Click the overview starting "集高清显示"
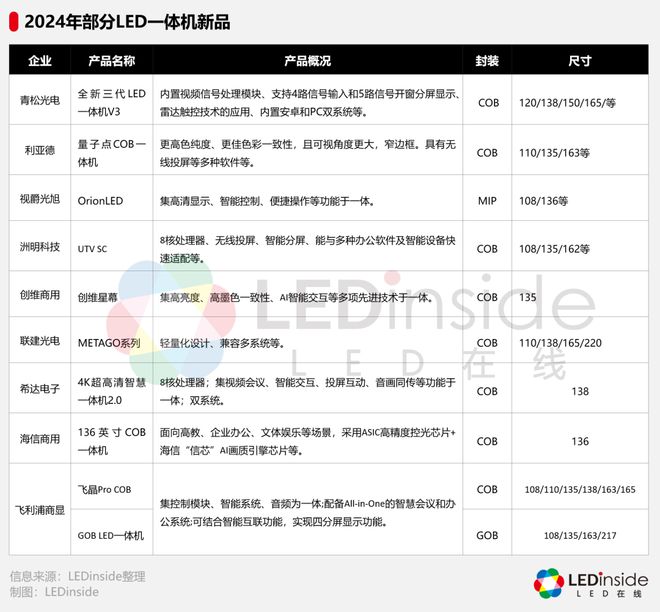Image resolution: width=660 pixels, height=612 pixels. pyautogui.click(x=267, y=201)
